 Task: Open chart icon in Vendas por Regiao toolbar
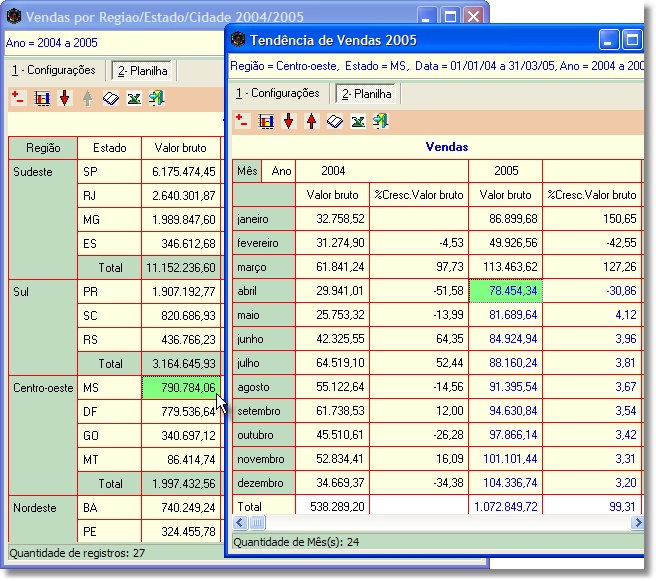pyautogui.click(x=42, y=99)
